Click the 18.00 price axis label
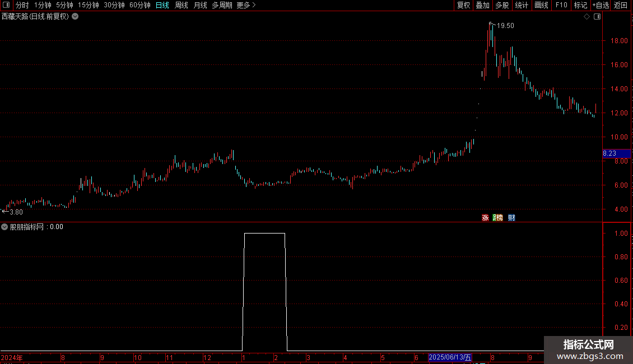The image size is (633, 364). 619,41
